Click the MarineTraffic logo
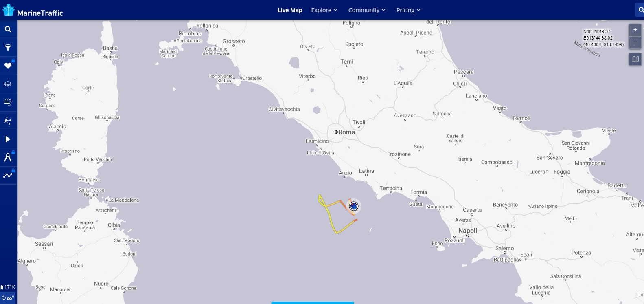Image resolution: width=644 pixels, height=304 pixels. point(33,11)
